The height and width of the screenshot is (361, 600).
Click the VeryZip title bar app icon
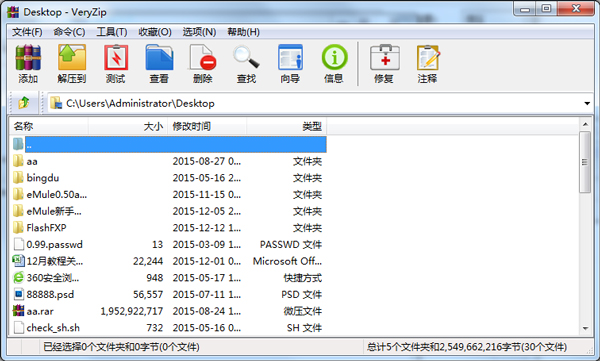pos(13,12)
